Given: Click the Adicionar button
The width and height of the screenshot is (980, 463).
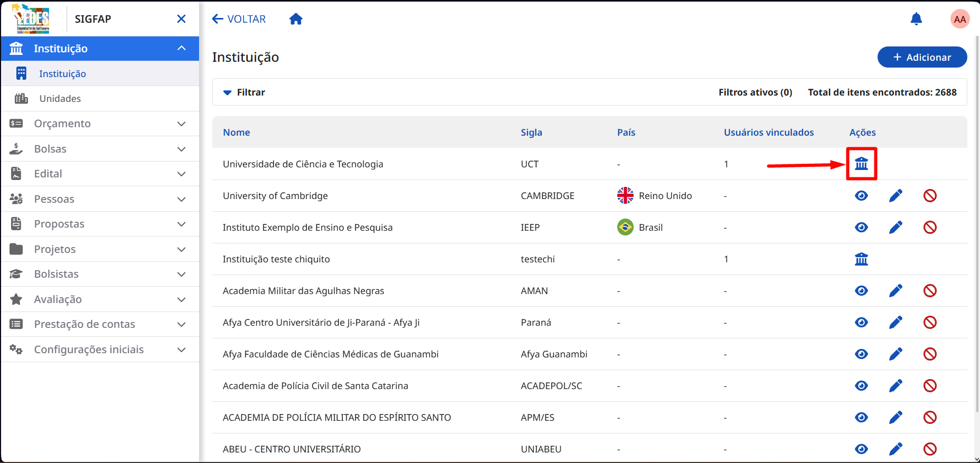Looking at the screenshot, I should tap(922, 57).
